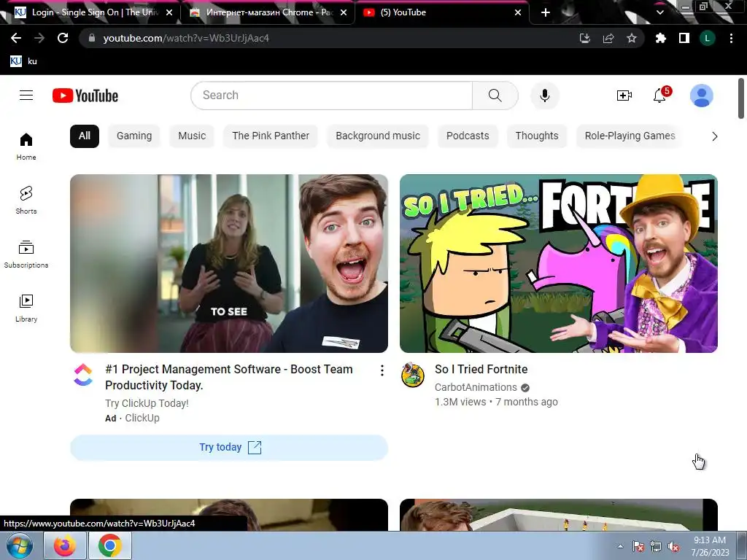Click the address bar URL
The width and height of the screenshot is (747, 560).
tap(186, 38)
